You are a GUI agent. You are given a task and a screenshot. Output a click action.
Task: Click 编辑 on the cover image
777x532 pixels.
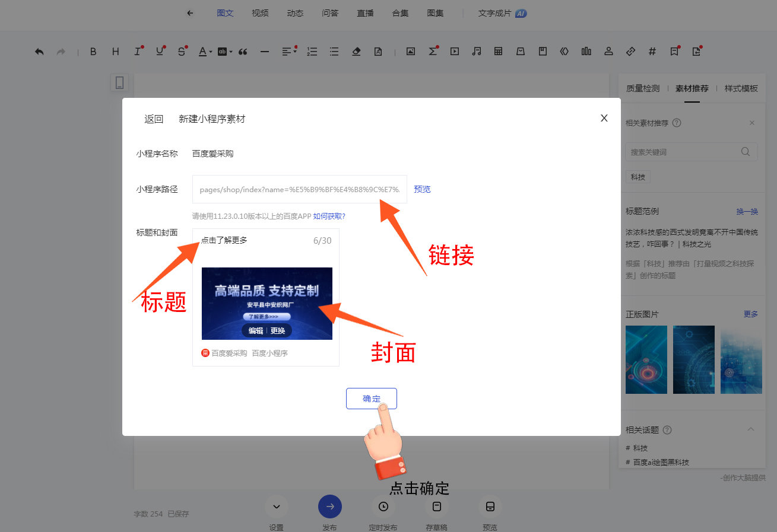pyautogui.click(x=256, y=331)
